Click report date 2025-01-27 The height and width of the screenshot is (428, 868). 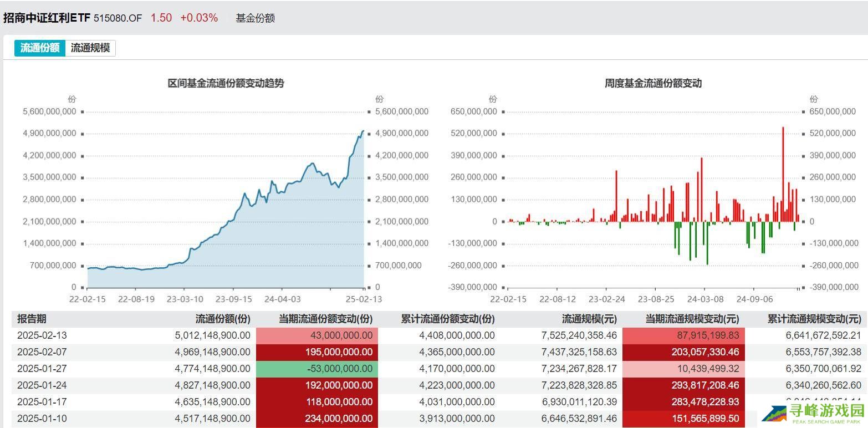42,369
